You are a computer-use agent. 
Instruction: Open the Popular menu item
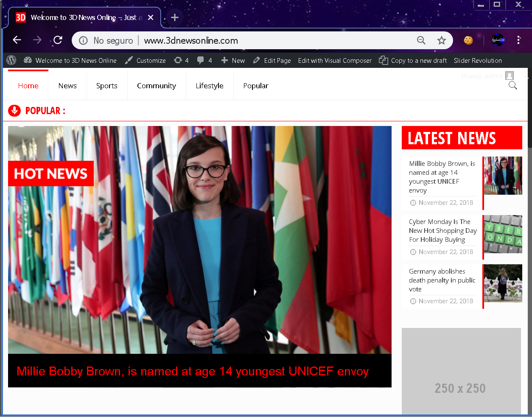256,86
